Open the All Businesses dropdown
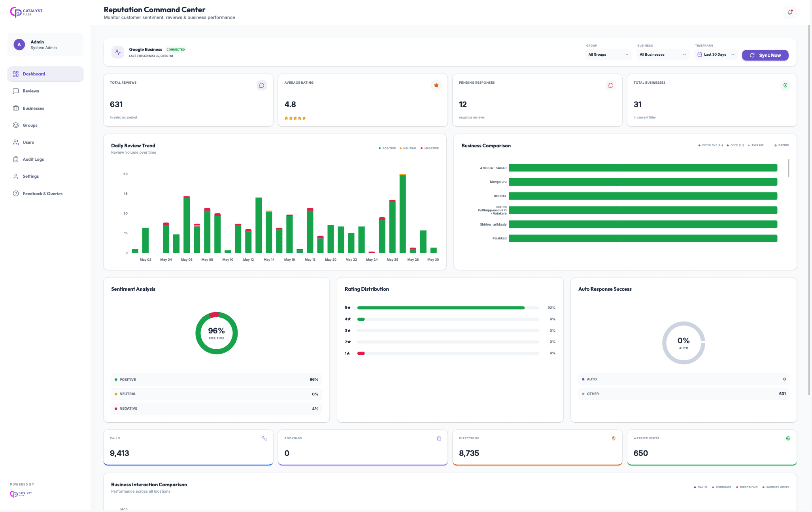Screen dimensions: 812x512 coord(663,55)
